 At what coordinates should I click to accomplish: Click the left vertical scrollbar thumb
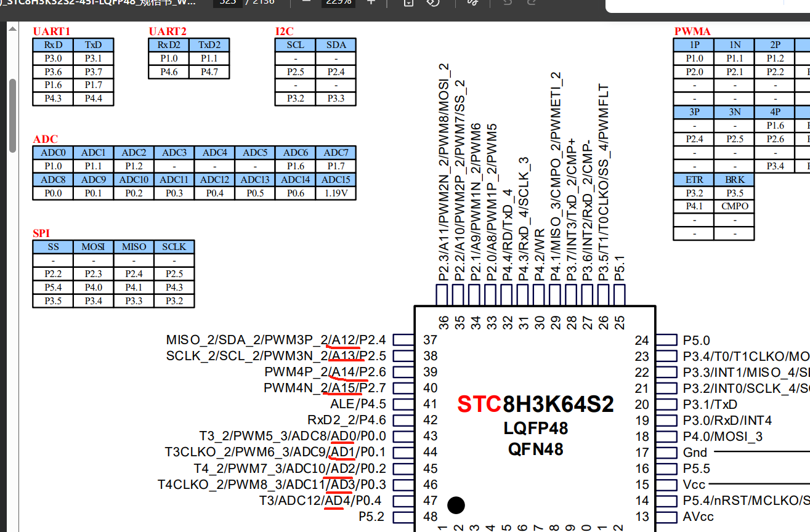pyautogui.click(x=12, y=116)
